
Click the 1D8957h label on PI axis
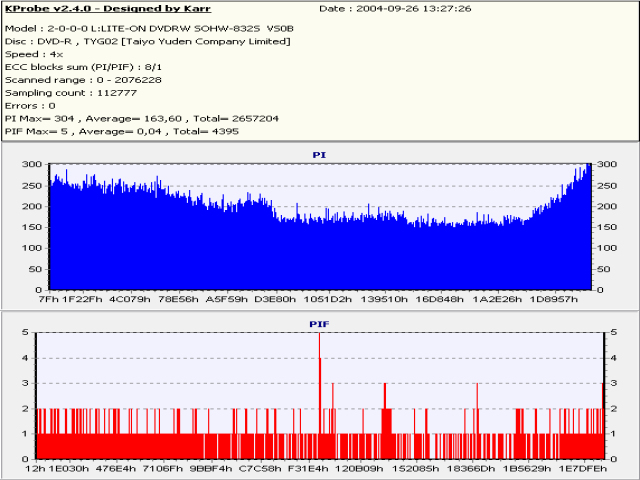pos(554,299)
